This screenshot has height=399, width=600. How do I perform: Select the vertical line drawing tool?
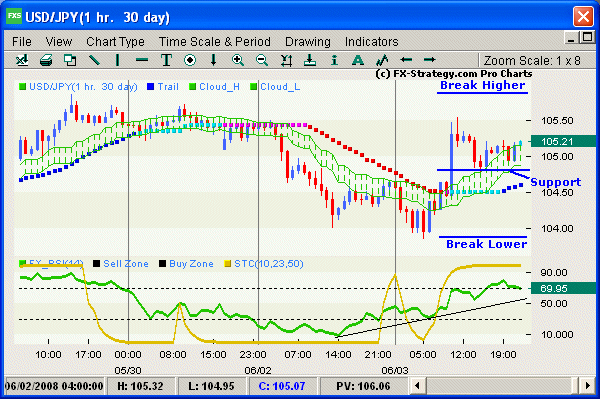tap(118, 60)
